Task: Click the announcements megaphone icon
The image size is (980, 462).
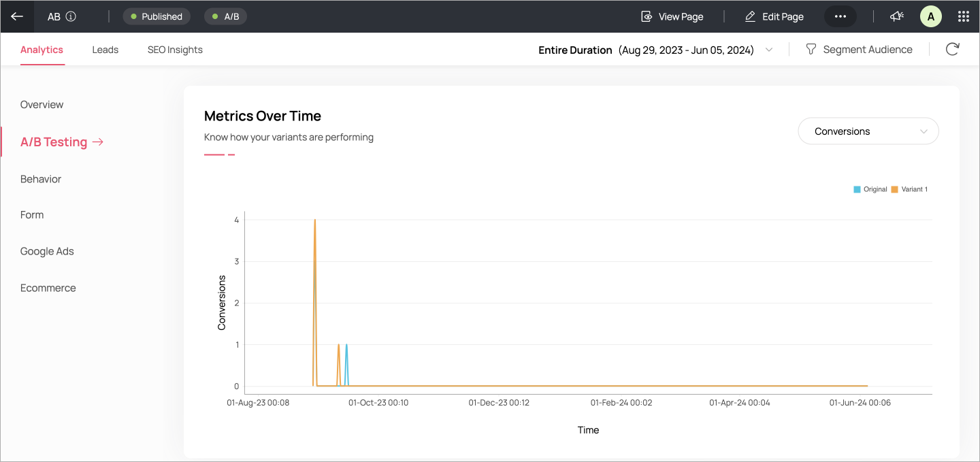Action: (x=897, y=16)
